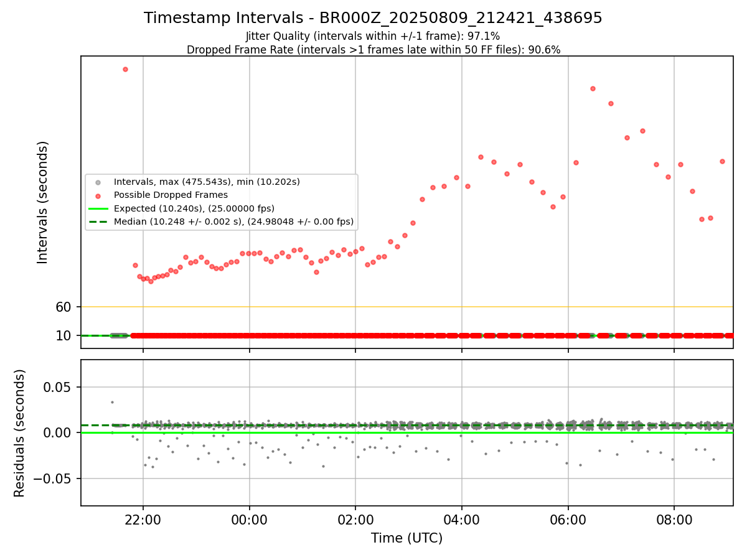The height and width of the screenshot is (560, 747).
Task: Click the '08:00' time tick label
Action: (x=674, y=519)
